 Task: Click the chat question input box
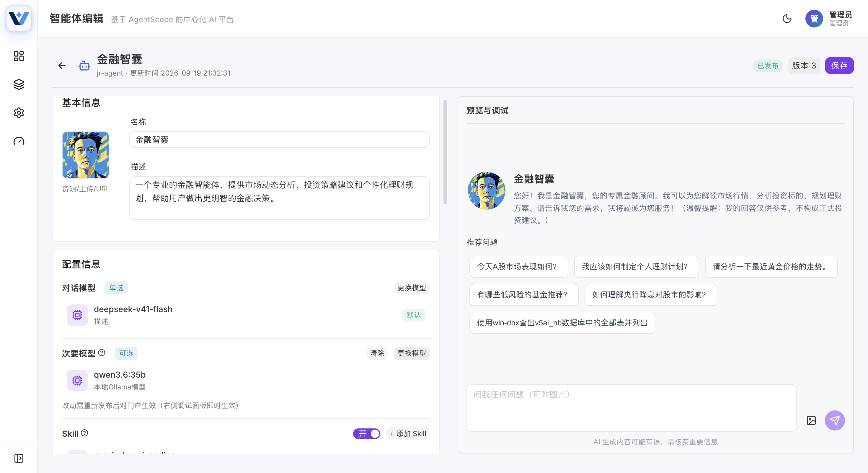coord(631,408)
